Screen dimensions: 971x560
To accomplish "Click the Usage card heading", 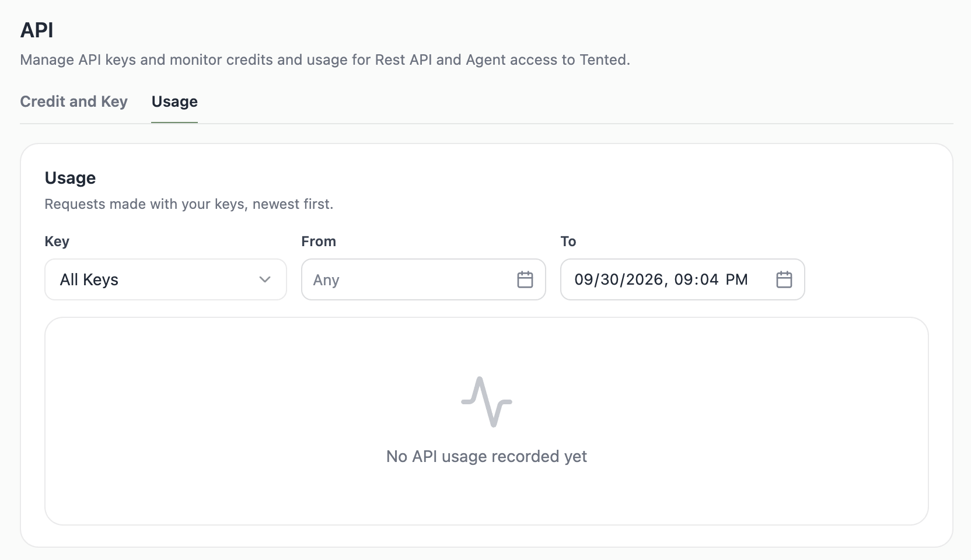I will coord(70,178).
